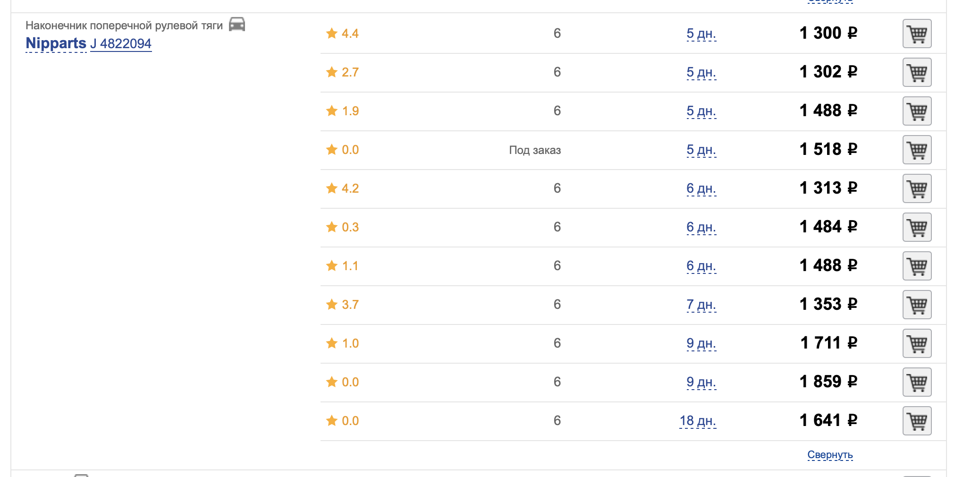Open part number J 4822094 link

coord(121,44)
